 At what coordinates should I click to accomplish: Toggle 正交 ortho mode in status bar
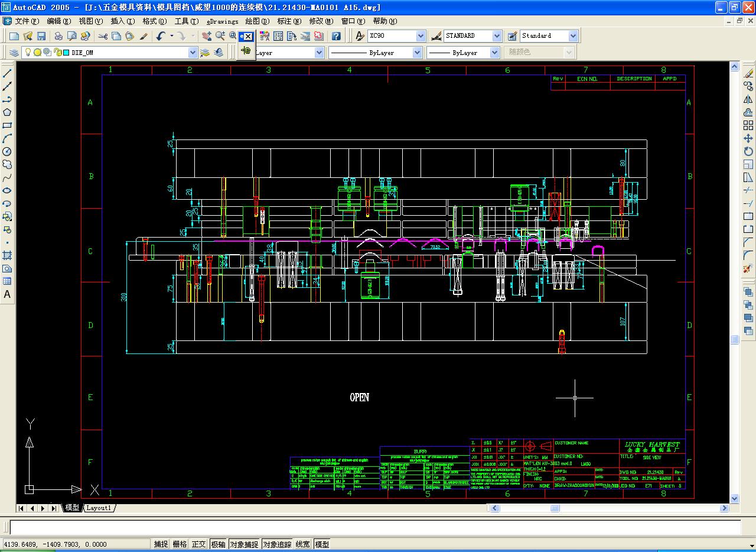(198, 544)
